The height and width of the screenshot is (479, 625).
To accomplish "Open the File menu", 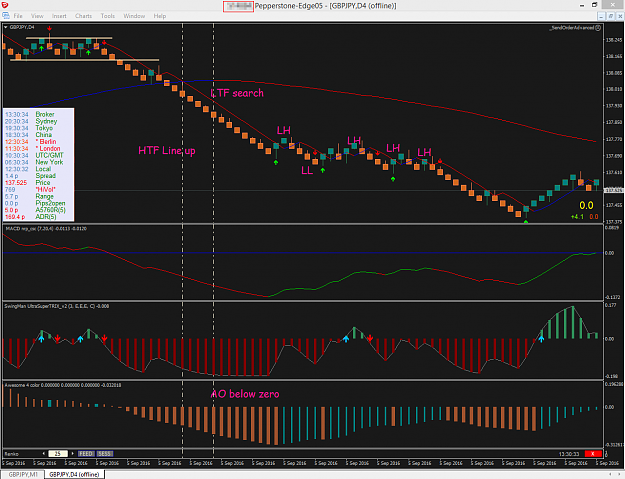I will click(x=18, y=16).
